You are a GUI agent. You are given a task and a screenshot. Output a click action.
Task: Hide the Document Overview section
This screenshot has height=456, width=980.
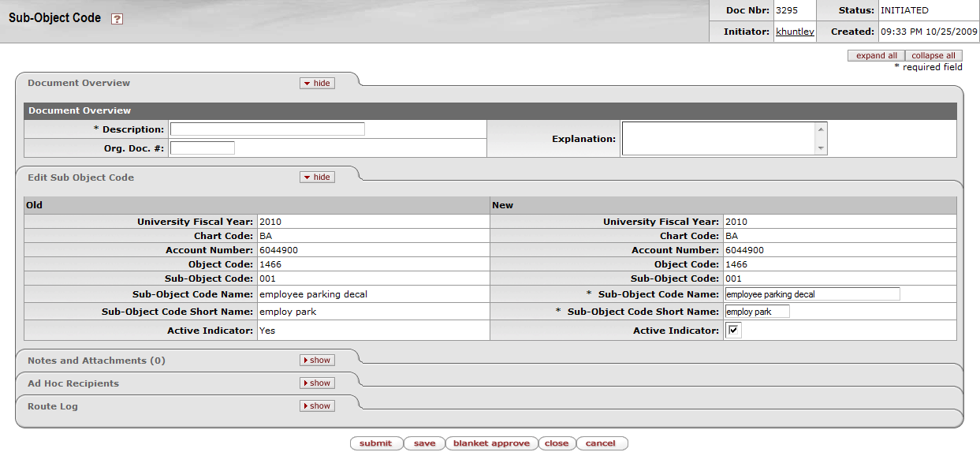coord(317,83)
